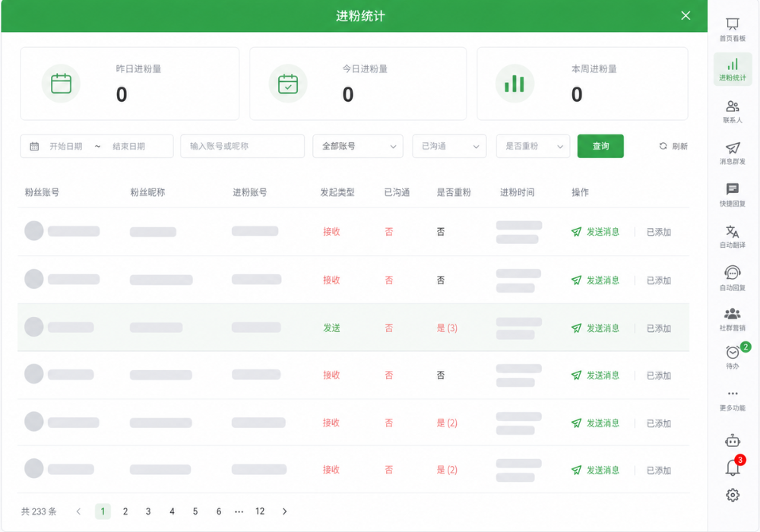Open the 是否重粉 filter dropdown
This screenshot has width=760, height=532.
(x=534, y=147)
